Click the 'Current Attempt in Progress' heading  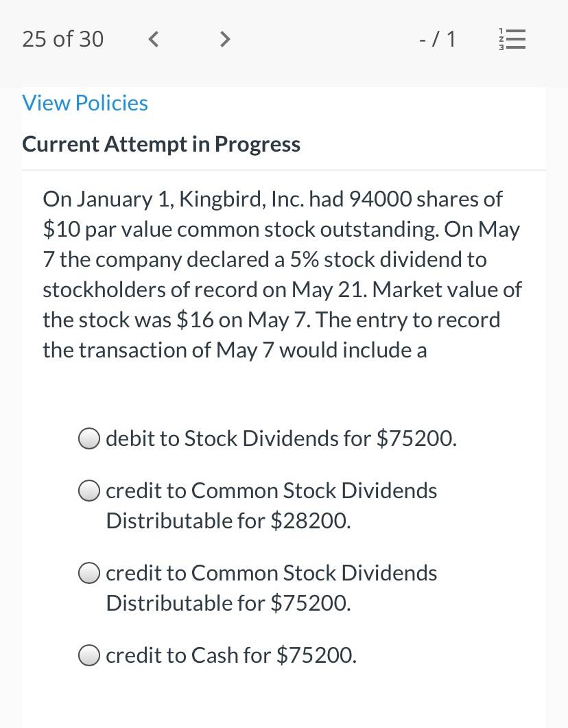(161, 144)
